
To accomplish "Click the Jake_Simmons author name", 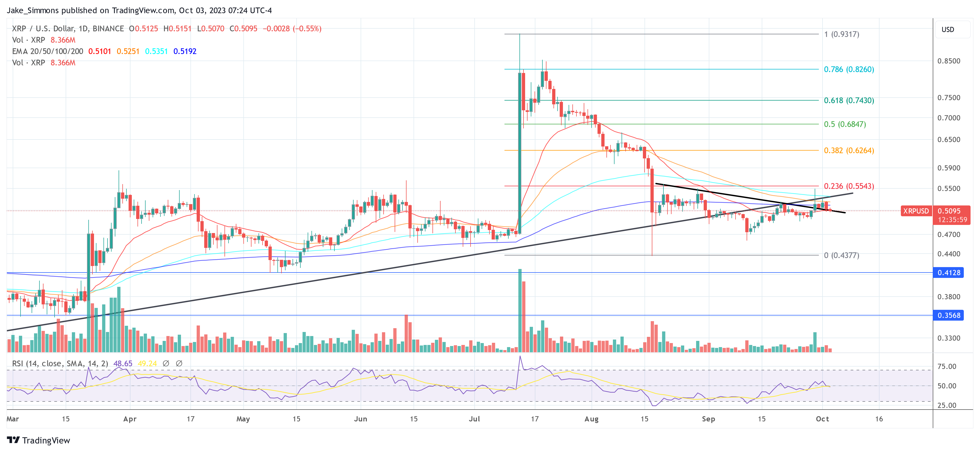I will pyautogui.click(x=33, y=10).
